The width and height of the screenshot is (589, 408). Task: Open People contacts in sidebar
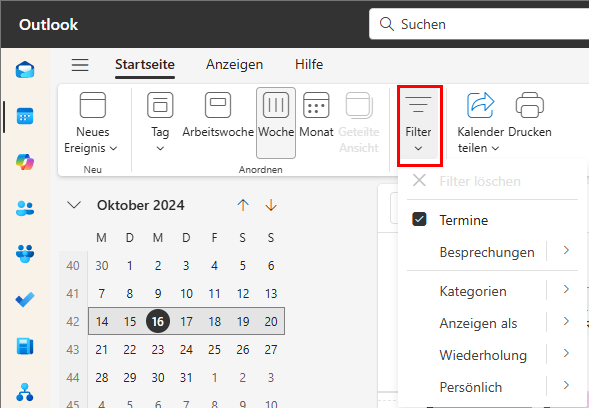click(x=25, y=208)
